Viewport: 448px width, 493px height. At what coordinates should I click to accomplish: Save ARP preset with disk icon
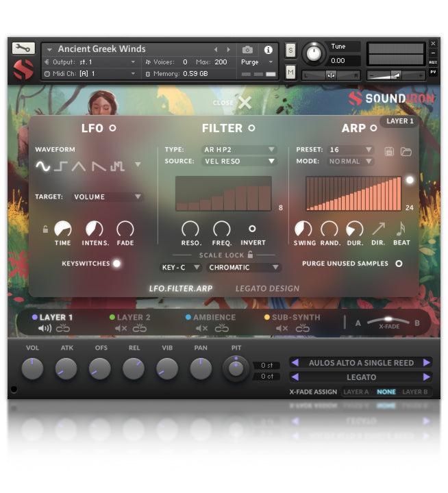pyautogui.click(x=389, y=151)
